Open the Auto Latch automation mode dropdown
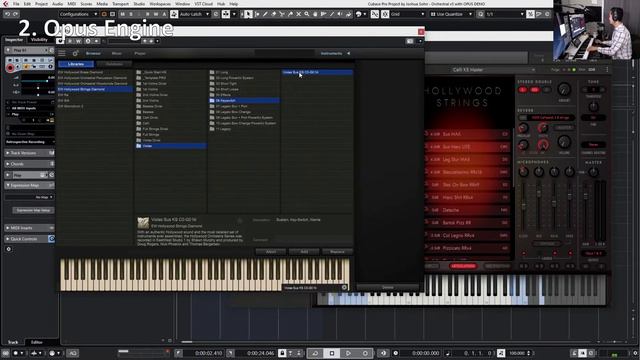Screen dimensions: 640x360 click(x=194, y=14)
